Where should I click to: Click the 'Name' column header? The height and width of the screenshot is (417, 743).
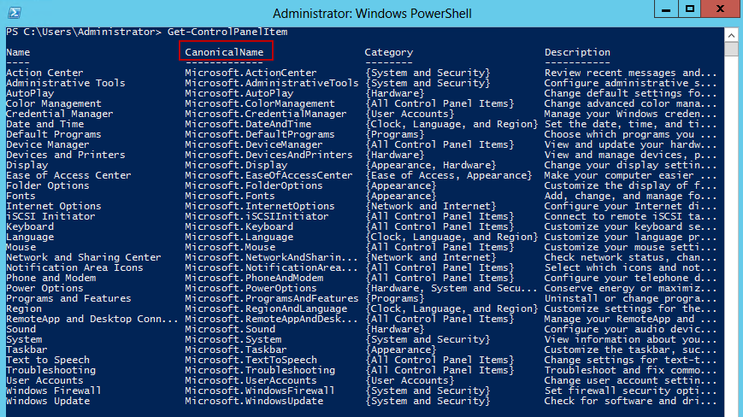(x=18, y=52)
